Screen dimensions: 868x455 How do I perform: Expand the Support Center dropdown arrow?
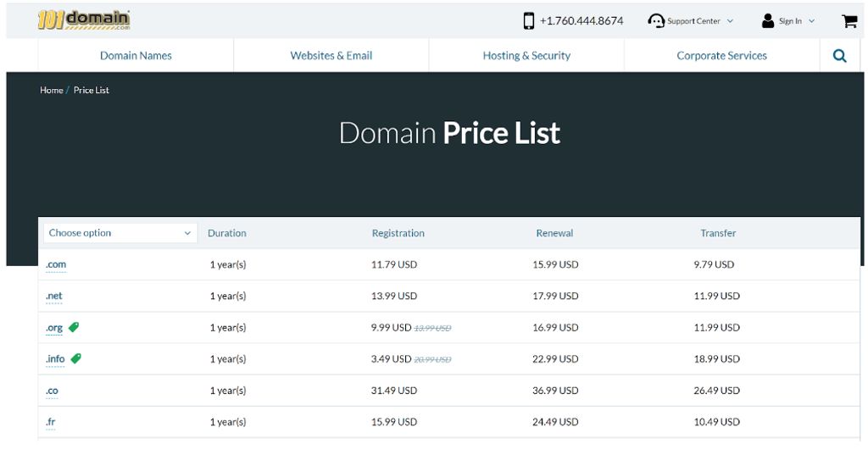[x=730, y=21]
